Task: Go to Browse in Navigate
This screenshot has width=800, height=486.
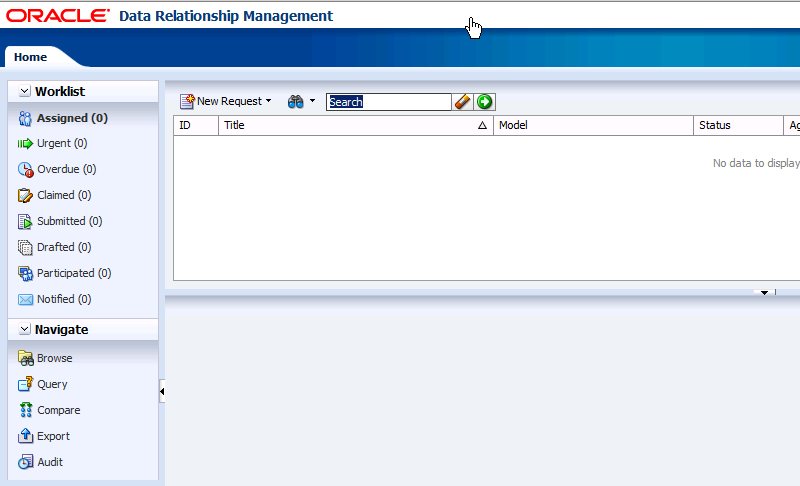Action: click(x=55, y=359)
